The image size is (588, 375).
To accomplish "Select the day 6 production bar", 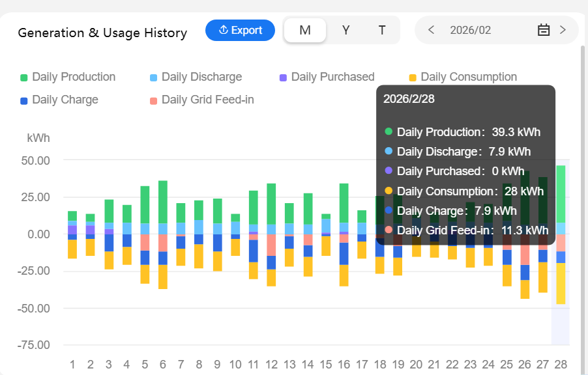I will [x=163, y=202].
